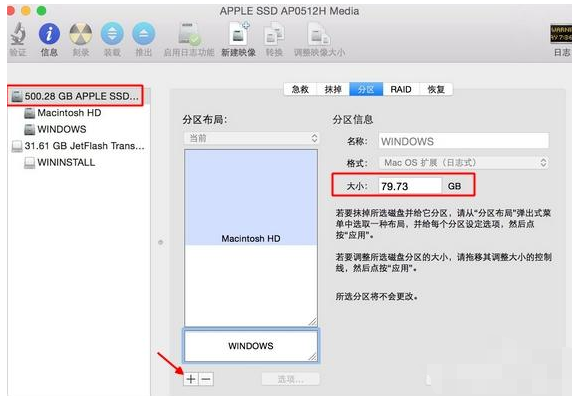Viewport: 578px width, 399px height.
Task: Open the Erase tab
Action: tap(333, 89)
